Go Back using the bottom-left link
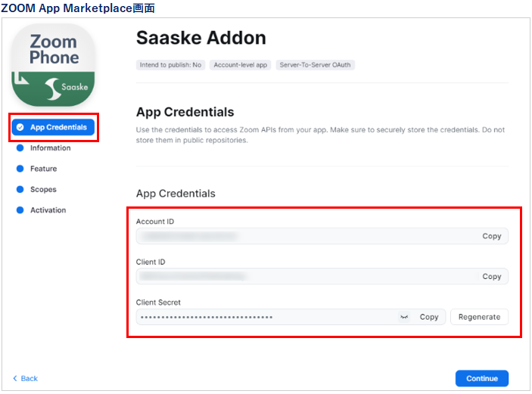Image resolution: width=532 pixels, height=394 pixels. coord(26,378)
